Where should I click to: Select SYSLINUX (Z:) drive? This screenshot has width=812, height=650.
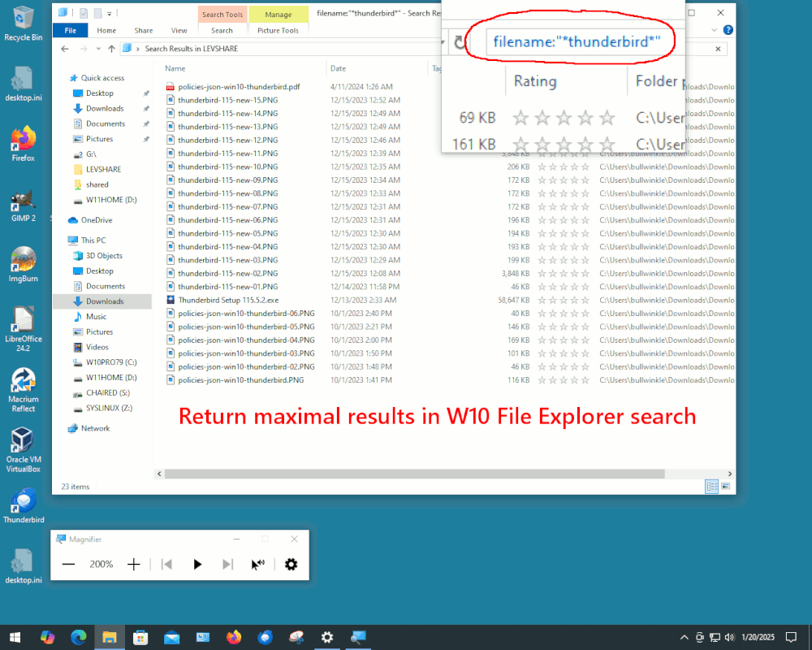tap(109, 408)
